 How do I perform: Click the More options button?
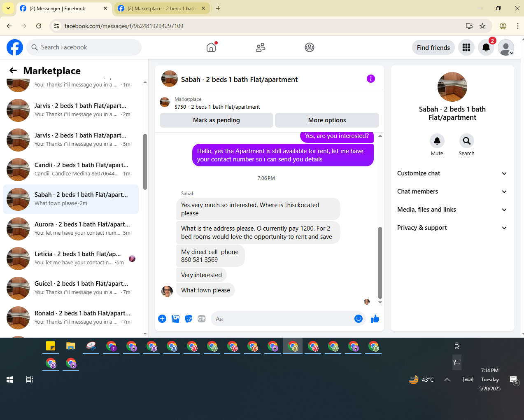pyautogui.click(x=327, y=120)
